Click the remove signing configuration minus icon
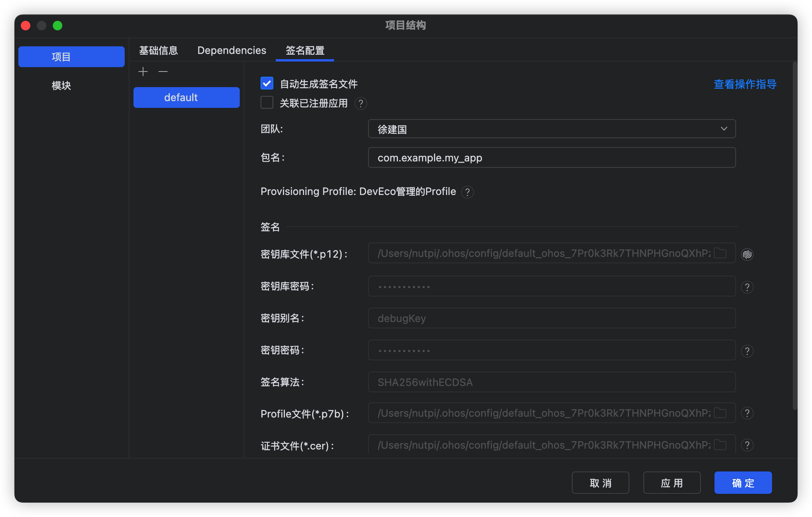812x517 pixels. pyautogui.click(x=163, y=72)
